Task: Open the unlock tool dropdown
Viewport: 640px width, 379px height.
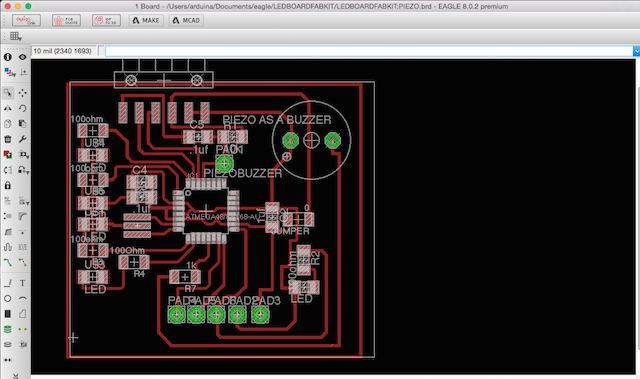Action: [x=23, y=170]
